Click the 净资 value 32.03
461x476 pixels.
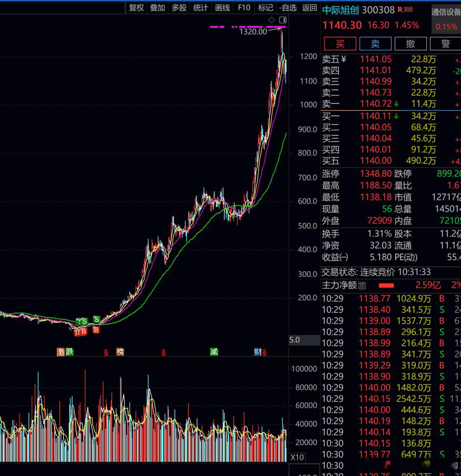381,245
